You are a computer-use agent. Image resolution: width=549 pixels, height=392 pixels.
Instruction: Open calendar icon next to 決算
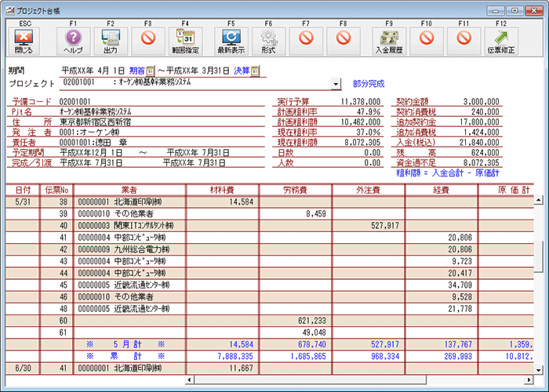point(255,71)
